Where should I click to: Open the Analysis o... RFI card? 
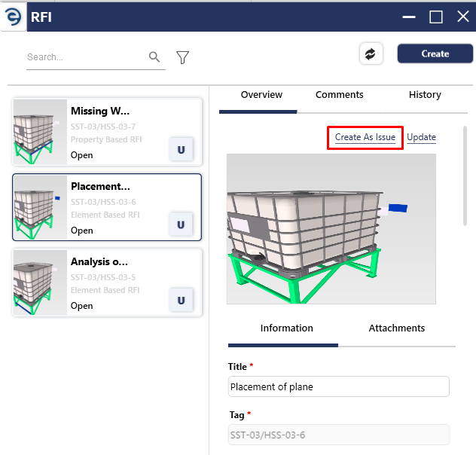point(107,283)
